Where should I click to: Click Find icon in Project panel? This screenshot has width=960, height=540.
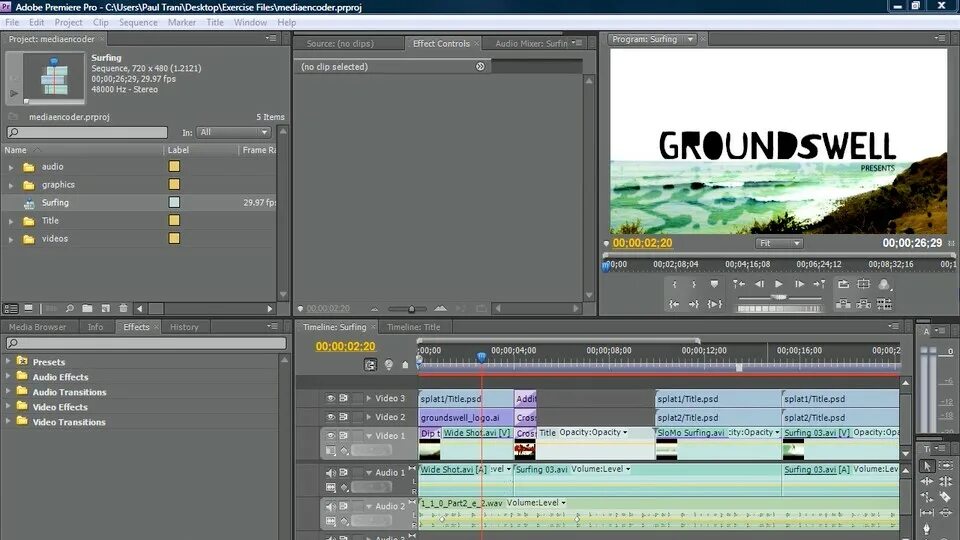pyautogui.click(x=70, y=309)
